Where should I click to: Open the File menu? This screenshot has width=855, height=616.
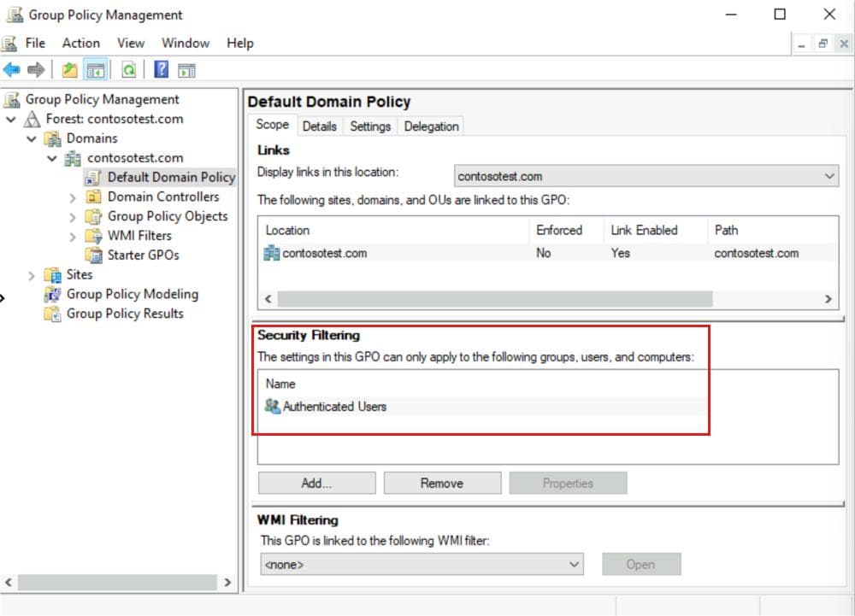(35, 43)
